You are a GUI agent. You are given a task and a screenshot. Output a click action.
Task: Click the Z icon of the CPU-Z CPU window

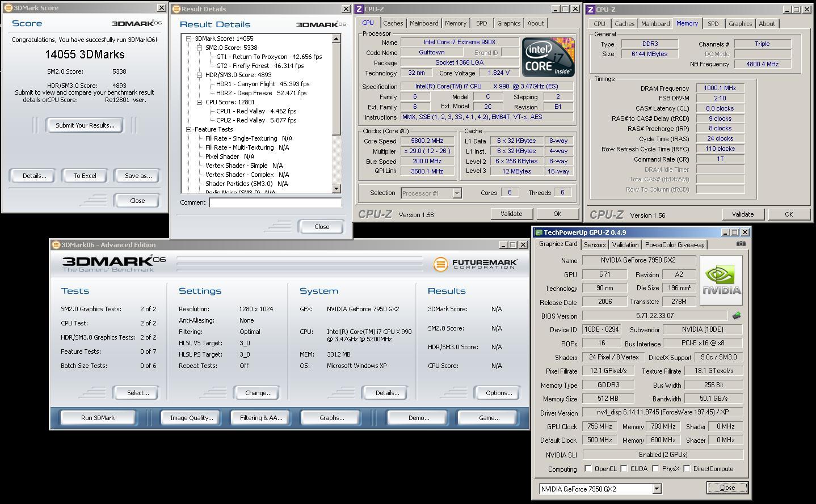(359, 9)
